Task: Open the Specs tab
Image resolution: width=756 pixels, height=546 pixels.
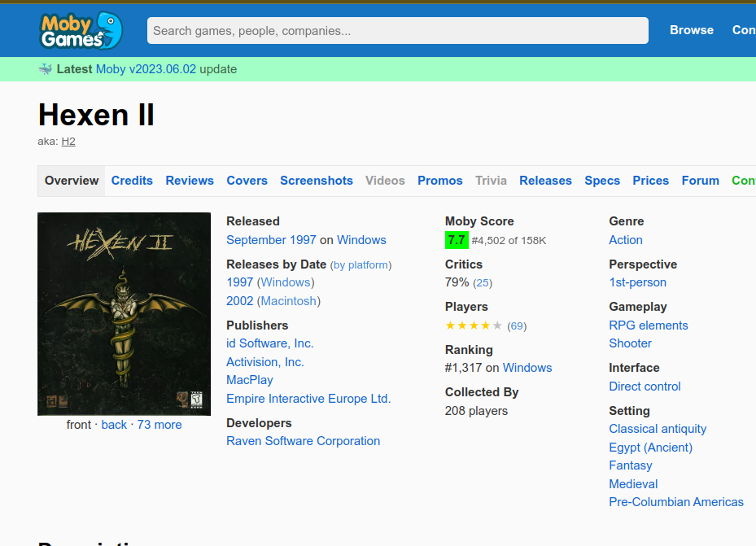Action: [x=602, y=181]
